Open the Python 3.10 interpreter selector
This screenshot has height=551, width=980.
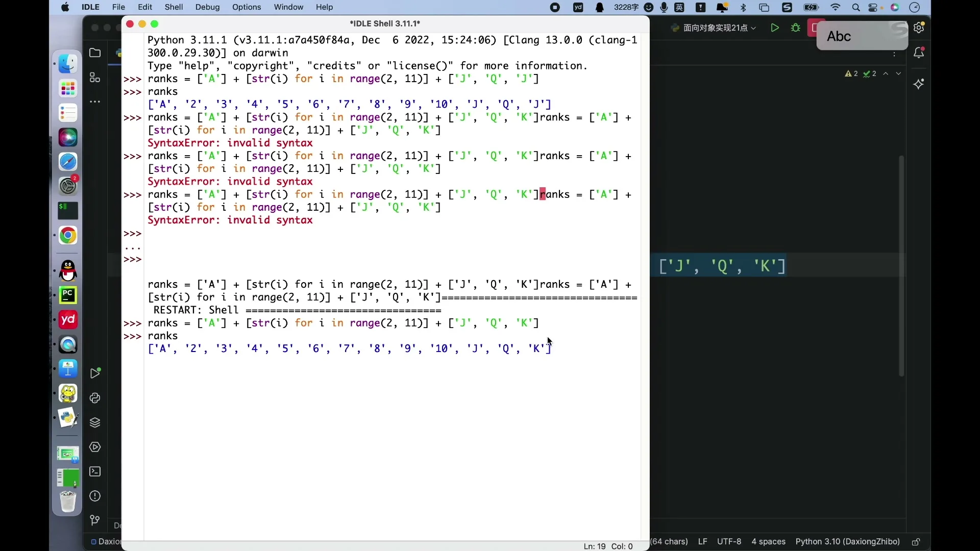tap(848, 542)
